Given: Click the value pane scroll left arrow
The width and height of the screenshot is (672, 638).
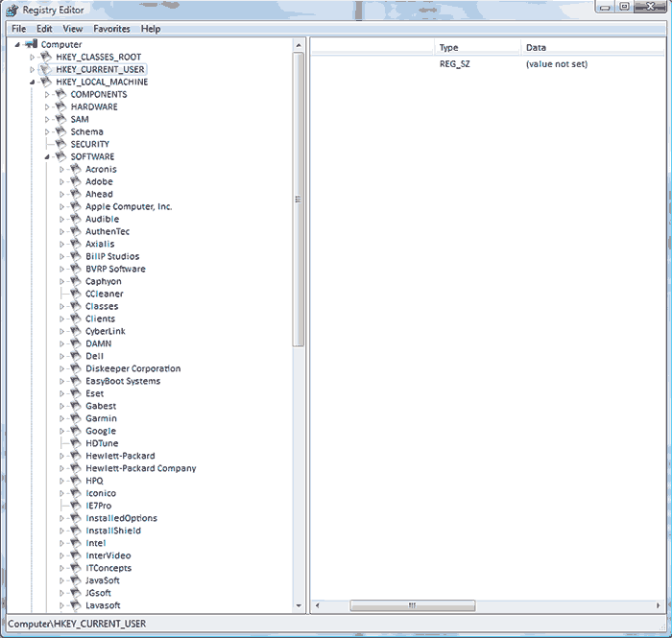Looking at the screenshot, I should (317, 605).
